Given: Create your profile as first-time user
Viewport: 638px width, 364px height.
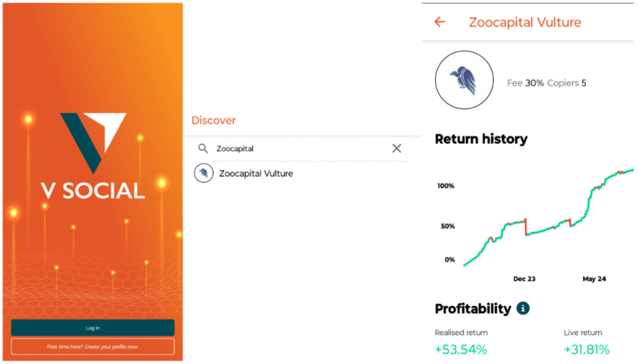Looking at the screenshot, I should tap(93, 347).
